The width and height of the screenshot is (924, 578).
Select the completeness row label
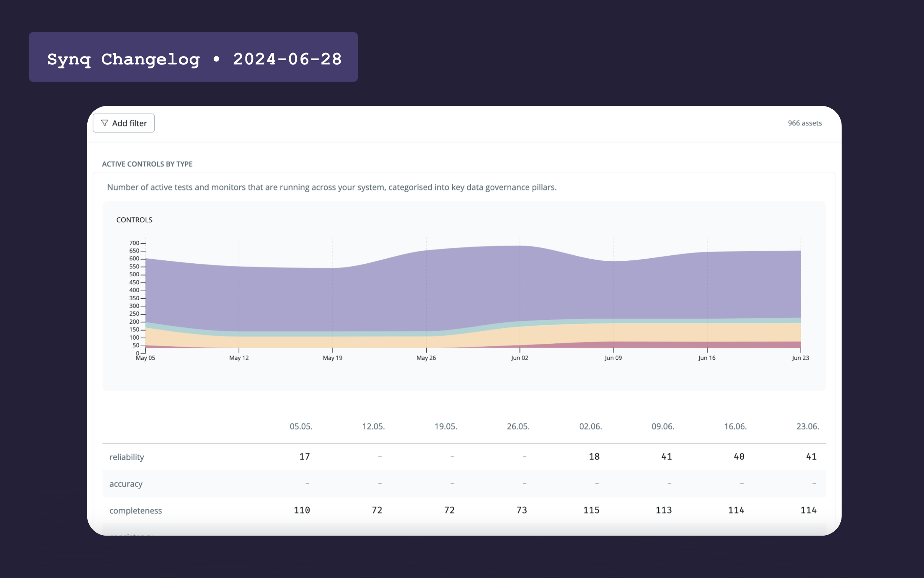tap(135, 510)
